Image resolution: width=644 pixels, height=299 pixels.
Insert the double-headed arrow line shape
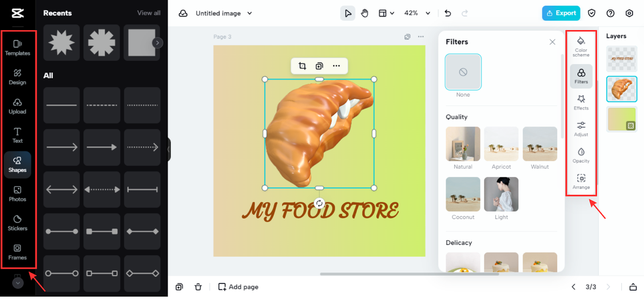pyautogui.click(x=61, y=189)
